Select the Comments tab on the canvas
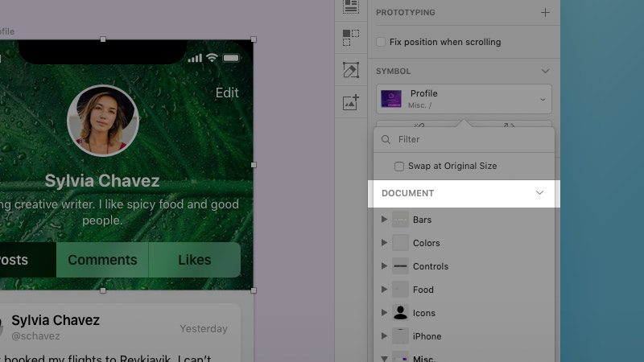This screenshot has width=644, height=362. [102, 260]
